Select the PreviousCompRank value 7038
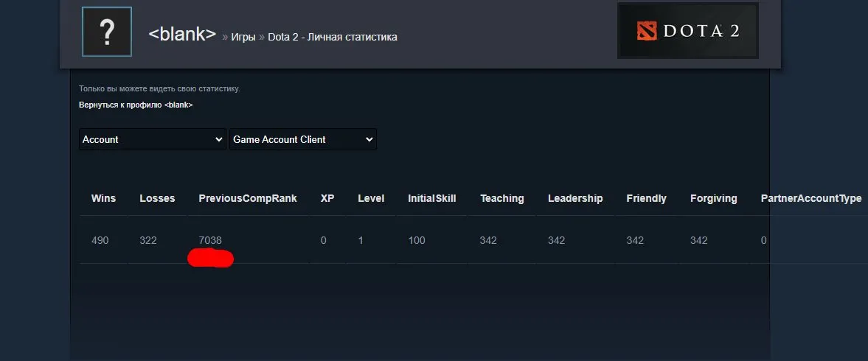The height and width of the screenshot is (361, 868). point(210,240)
